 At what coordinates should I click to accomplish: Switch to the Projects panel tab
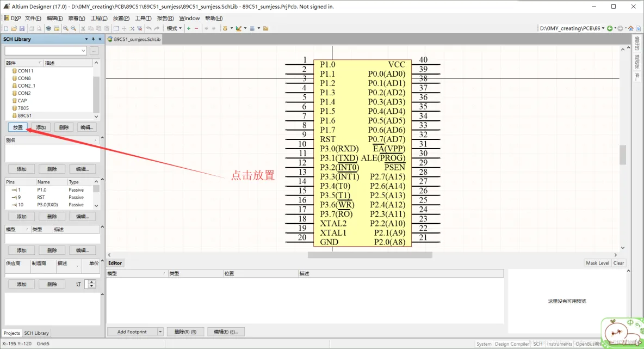[11, 333]
